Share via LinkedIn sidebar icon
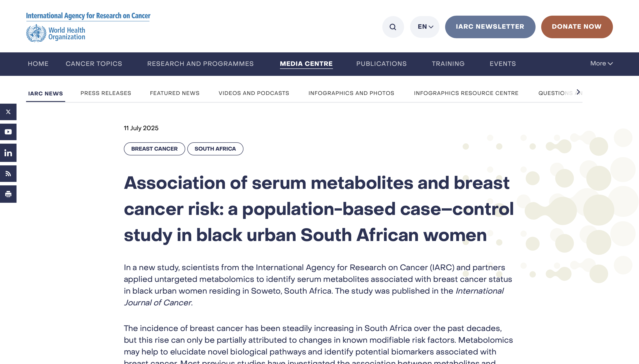Screen dimensions: 639x364 [8, 153]
